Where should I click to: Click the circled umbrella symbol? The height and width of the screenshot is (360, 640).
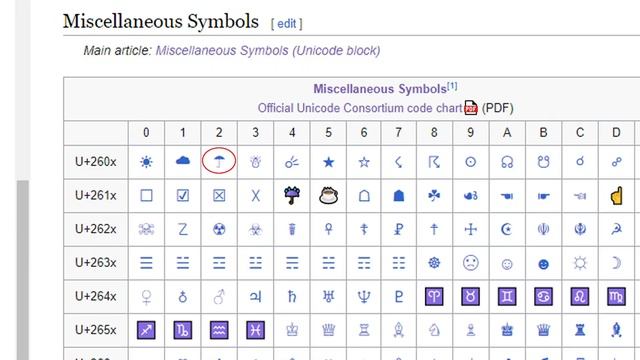tap(219, 162)
